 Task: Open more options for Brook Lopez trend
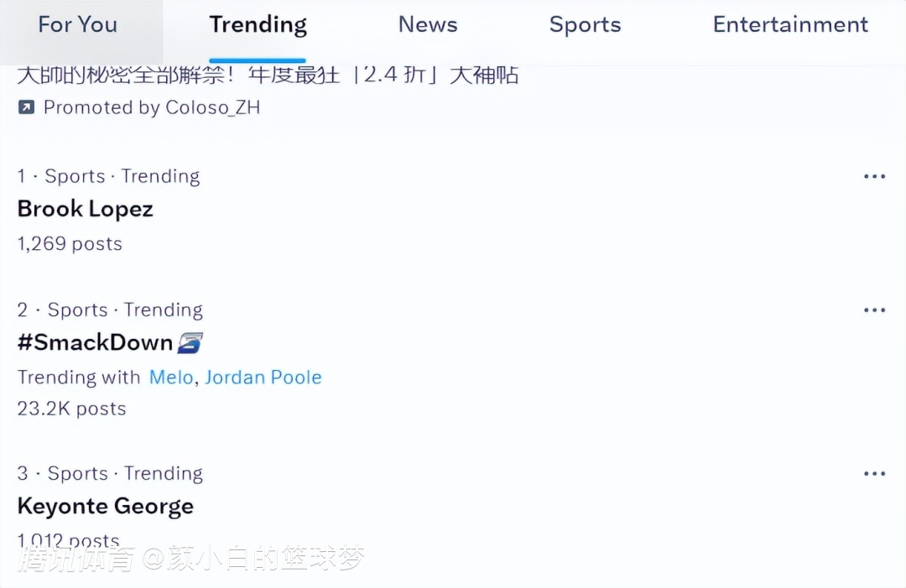[874, 177]
